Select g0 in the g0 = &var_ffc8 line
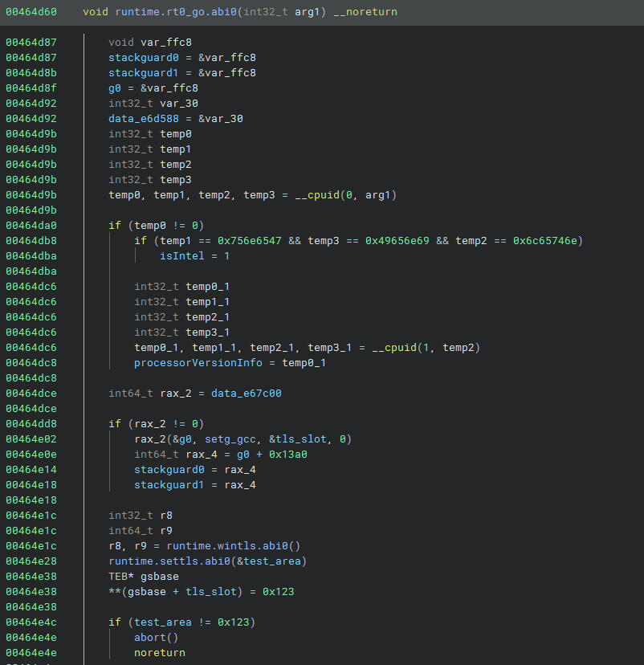The width and height of the screenshot is (644, 665). tap(115, 88)
